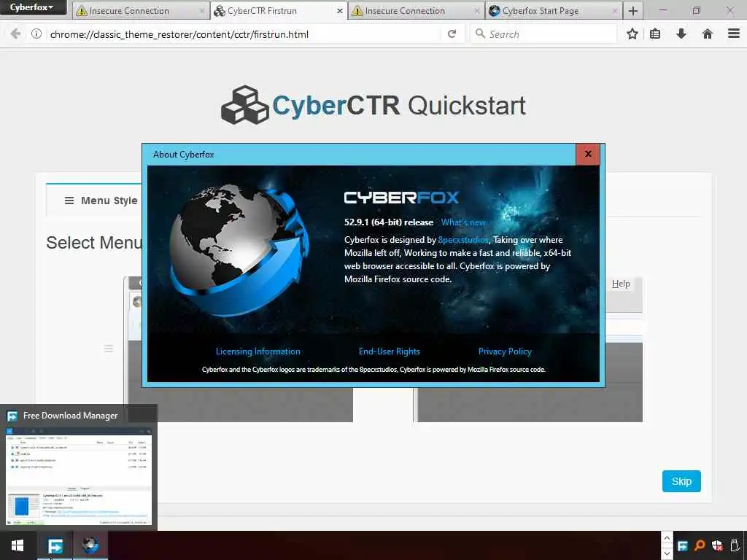Open the hamburger menu icon
Viewport: 747px width, 560px height.
click(x=734, y=34)
